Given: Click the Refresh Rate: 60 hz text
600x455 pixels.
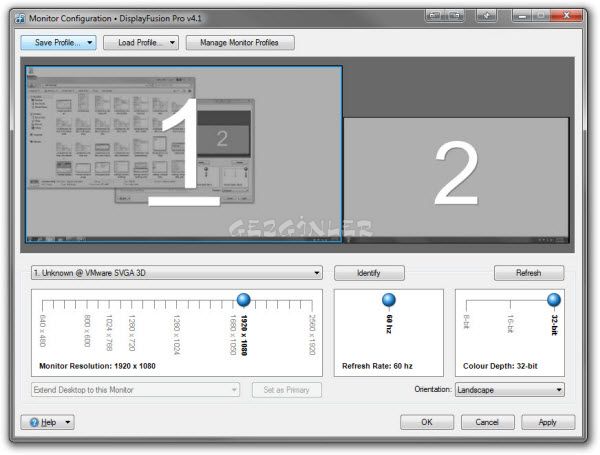Looking at the screenshot, I should coord(377,366).
